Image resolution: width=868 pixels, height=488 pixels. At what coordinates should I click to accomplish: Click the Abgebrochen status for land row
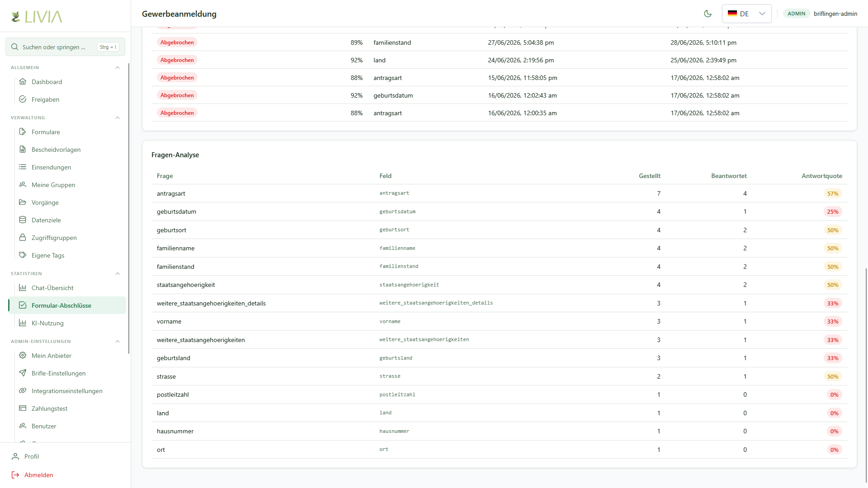(x=177, y=60)
